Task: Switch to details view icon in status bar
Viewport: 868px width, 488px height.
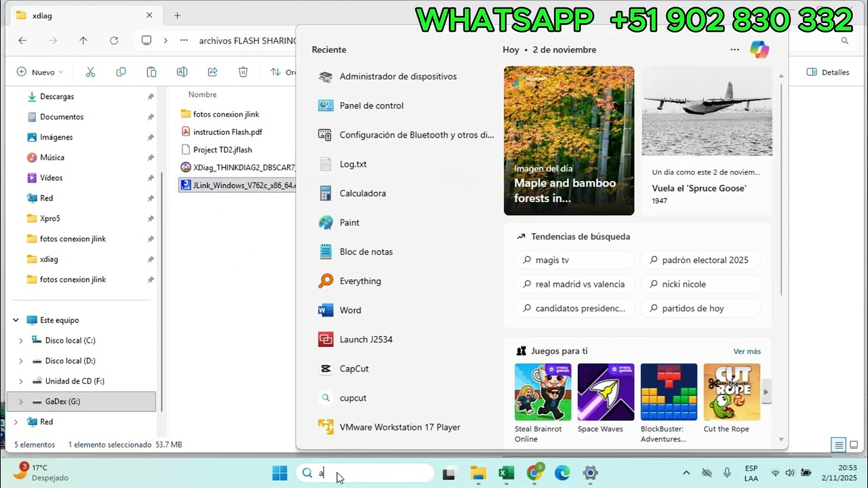Action: (x=839, y=445)
